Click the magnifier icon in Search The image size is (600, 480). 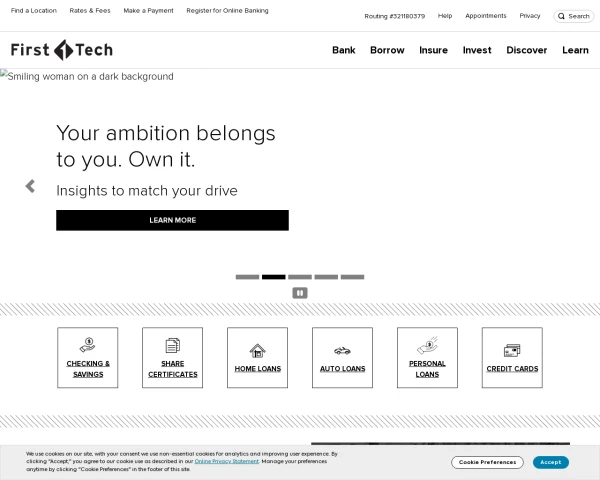pyautogui.click(x=561, y=16)
